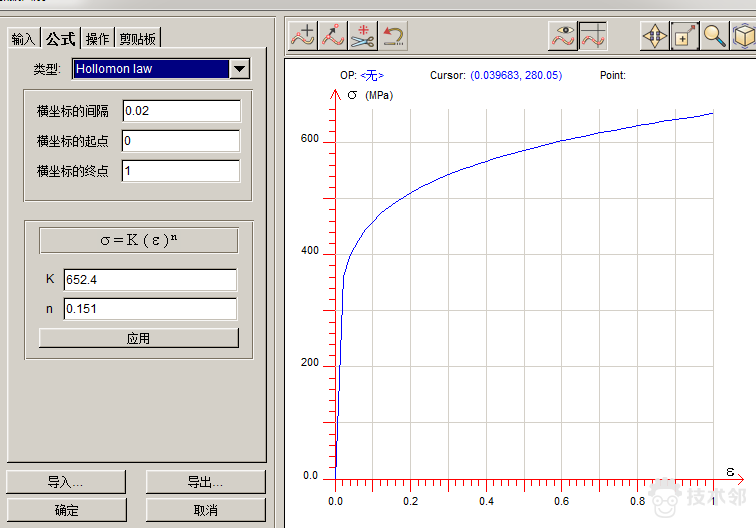Click the magnifying glass zoom icon
The height and width of the screenshot is (528, 756).
[715, 36]
